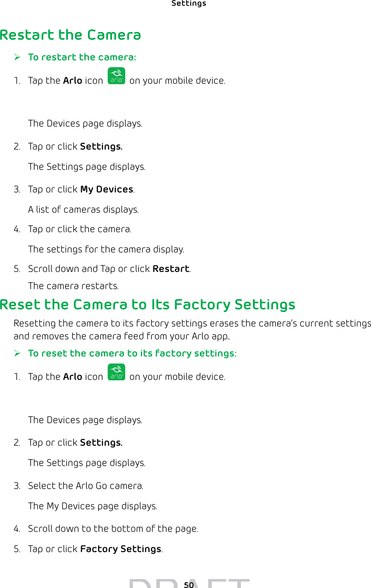
Task: Select the "Restart the Camera" heading
Action: [x=70, y=35]
